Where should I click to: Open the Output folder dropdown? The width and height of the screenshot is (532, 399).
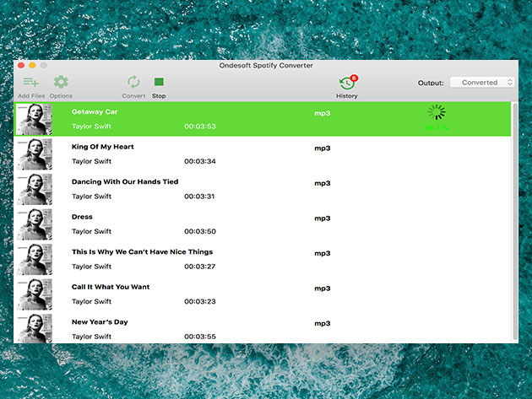pyautogui.click(x=482, y=83)
